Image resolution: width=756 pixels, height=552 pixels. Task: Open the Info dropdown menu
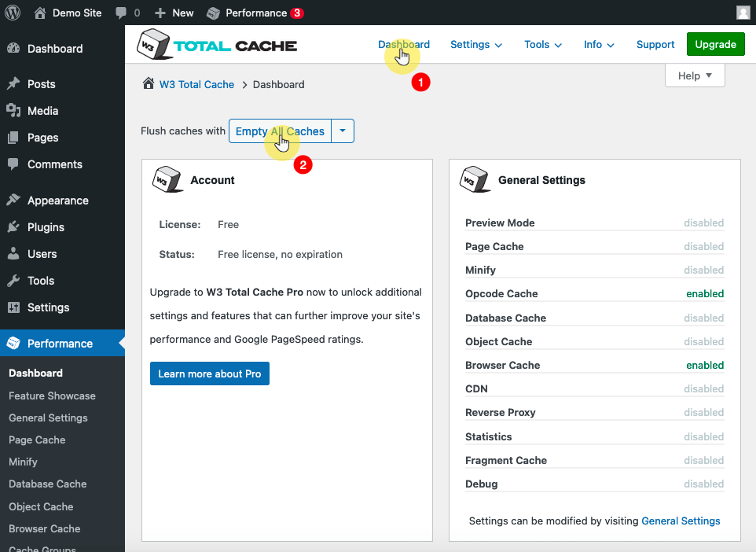click(x=599, y=44)
